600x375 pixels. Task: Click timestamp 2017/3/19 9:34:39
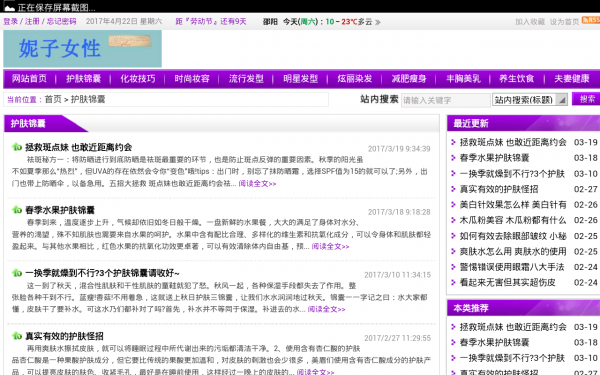399,149
